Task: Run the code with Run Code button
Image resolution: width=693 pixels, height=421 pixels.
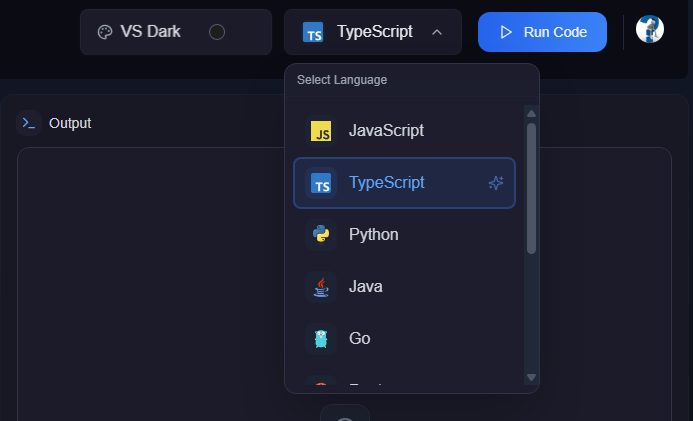Action: pyautogui.click(x=542, y=32)
